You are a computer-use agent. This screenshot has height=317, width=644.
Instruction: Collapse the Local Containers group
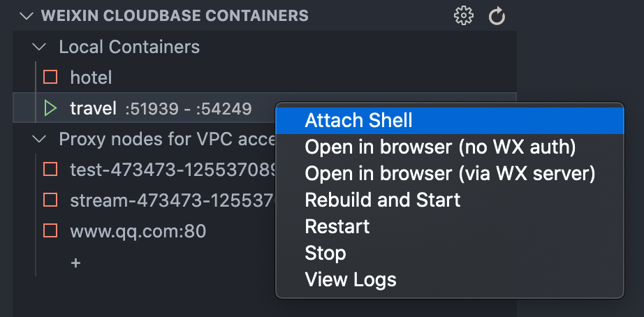click(41, 47)
